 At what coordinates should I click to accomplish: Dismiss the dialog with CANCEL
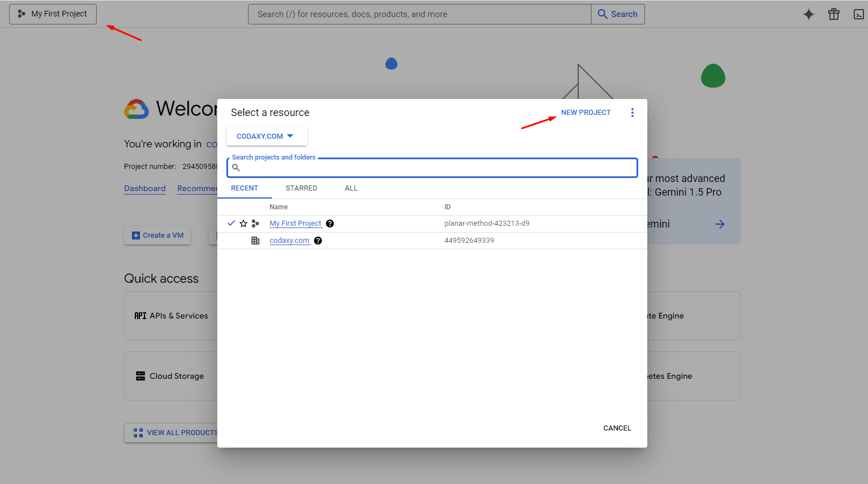pyautogui.click(x=617, y=428)
